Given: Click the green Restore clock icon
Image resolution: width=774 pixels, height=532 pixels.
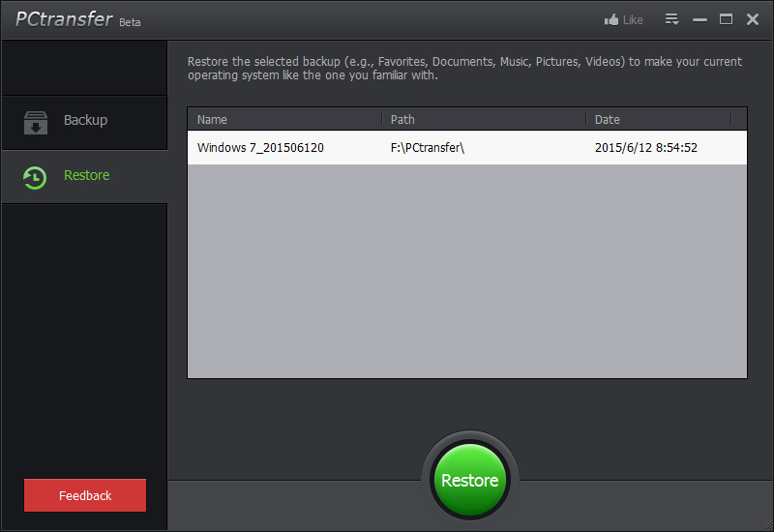Looking at the screenshot, I should 35,178.
